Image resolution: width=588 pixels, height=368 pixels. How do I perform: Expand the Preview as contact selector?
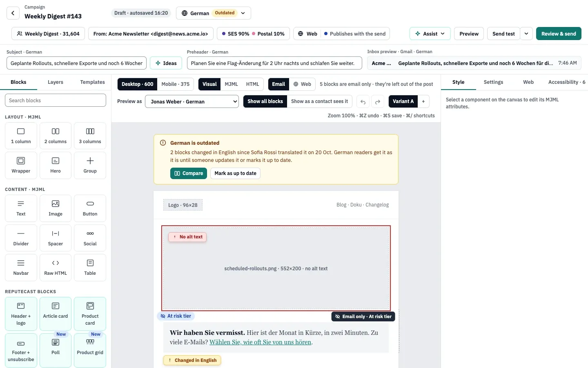192,101
